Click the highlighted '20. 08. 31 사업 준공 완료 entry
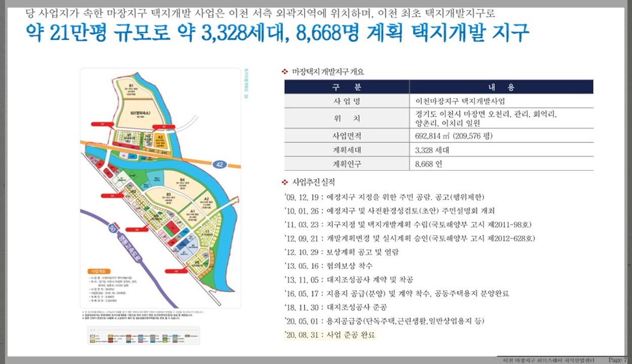632x364 pixels. pos(330,335)
